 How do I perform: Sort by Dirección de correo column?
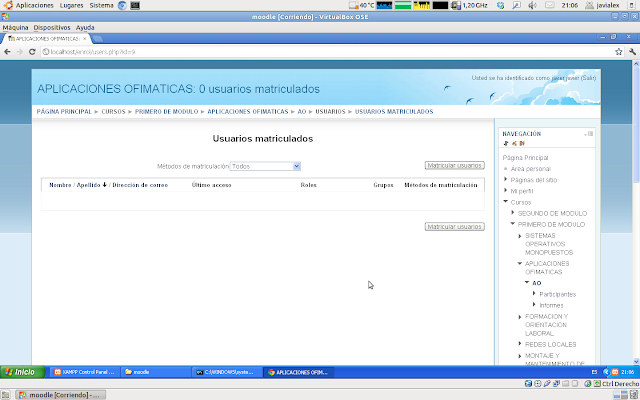pos(140,185)
